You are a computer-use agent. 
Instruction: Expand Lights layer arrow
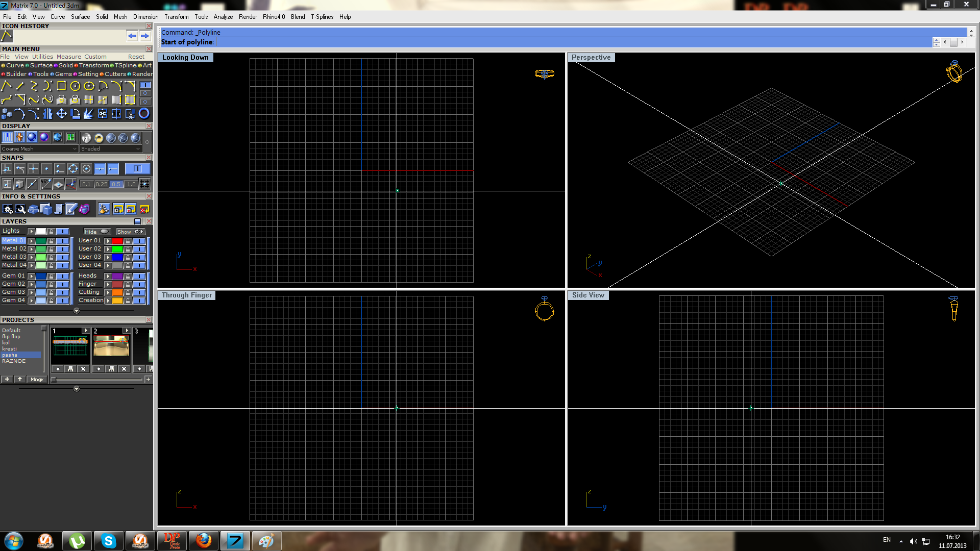click(31, 232)
